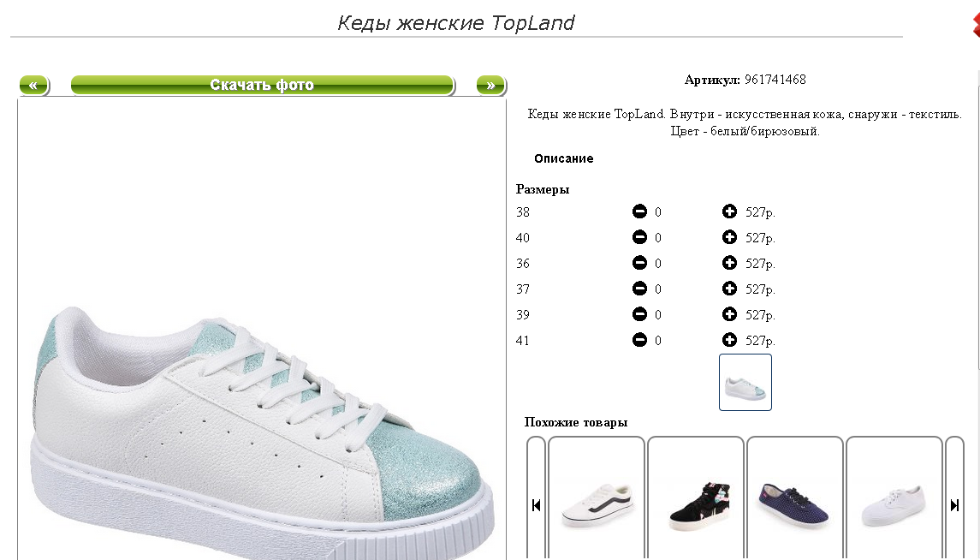Add one pair of size 36
Screen dimensions: 980x560
(x=729, y=263)
